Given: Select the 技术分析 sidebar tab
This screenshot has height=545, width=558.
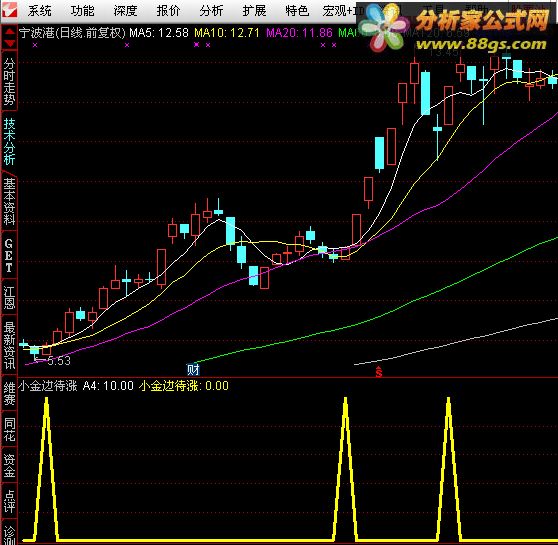Looking at the screenshot, I should pyautogui.click(x=9, y=141).
